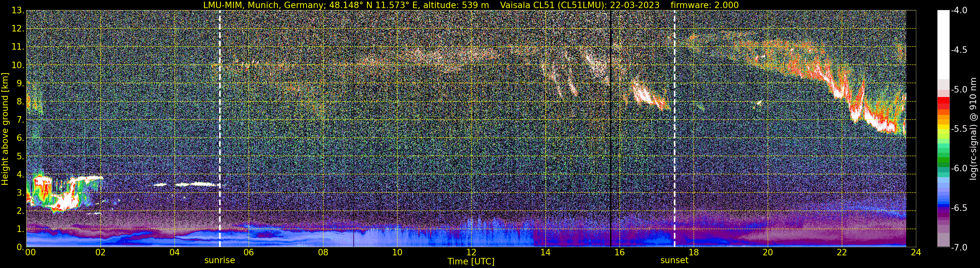980x268 pixels.
Task: Click the "Vaisala CL51 (CL51LMU): 22-03-2023" text
Action: 580,5
